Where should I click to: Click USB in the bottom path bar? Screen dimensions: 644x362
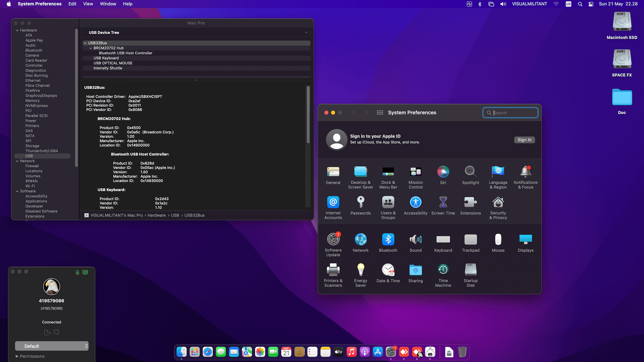[x=175, y=215]
